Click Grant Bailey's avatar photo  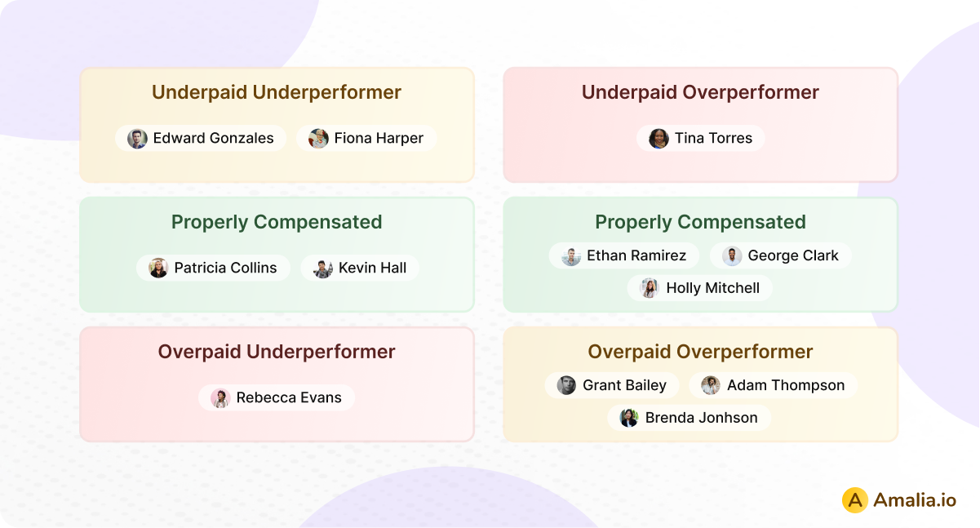pyautogui.click(x=566, y=385)
